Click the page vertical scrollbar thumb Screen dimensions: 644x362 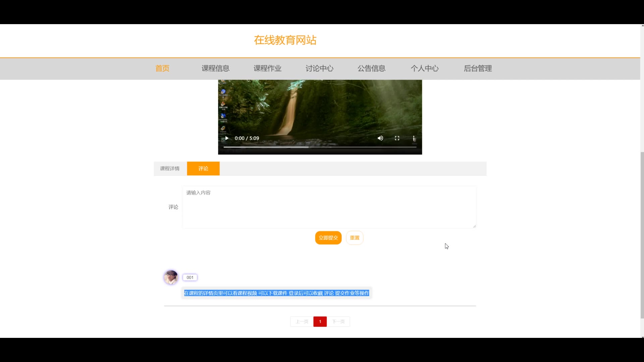click(x=642, y=235)
